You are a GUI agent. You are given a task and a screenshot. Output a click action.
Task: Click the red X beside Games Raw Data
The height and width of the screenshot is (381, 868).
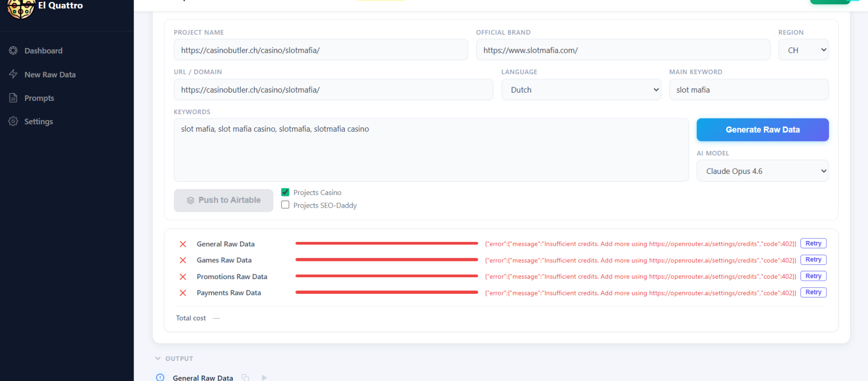pos(183,261)
